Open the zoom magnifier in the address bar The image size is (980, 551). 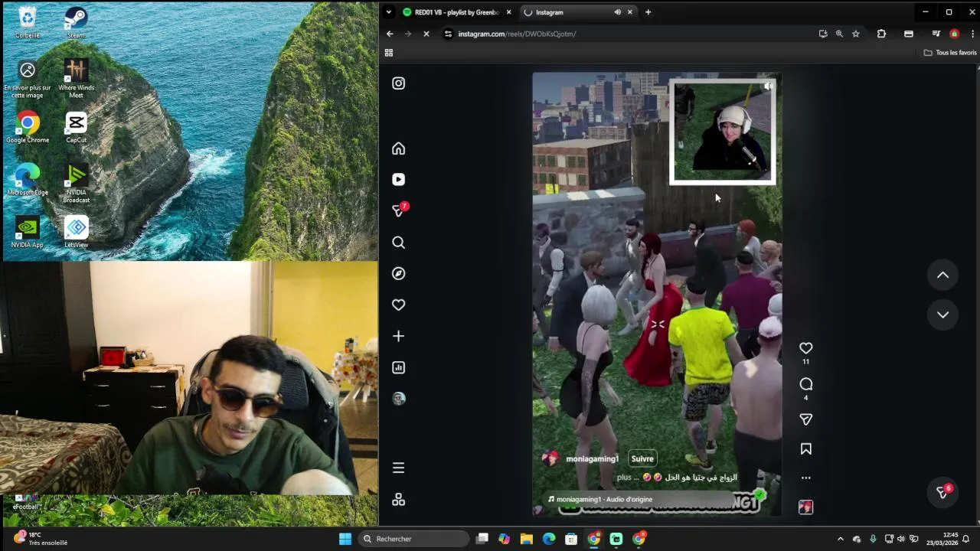(x=839, y=34)
